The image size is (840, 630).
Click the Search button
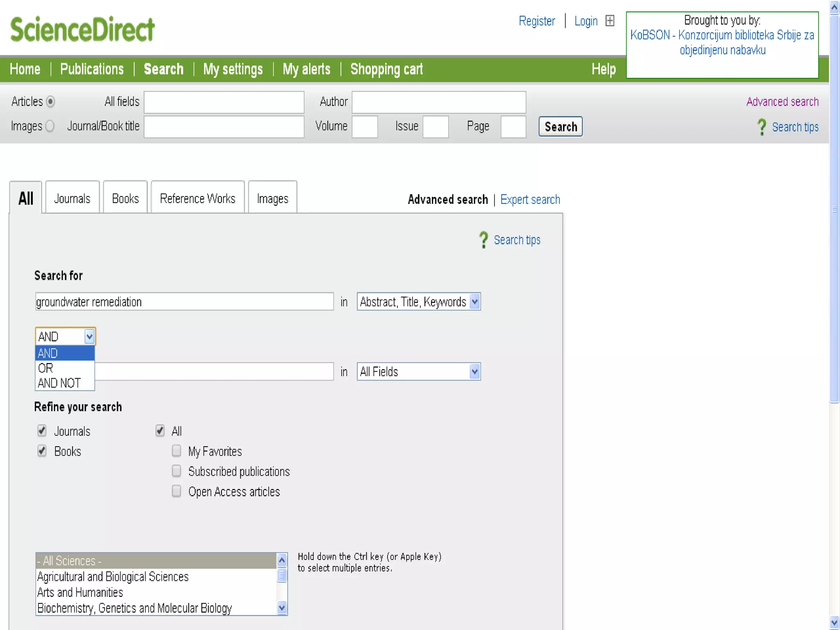pos(560,127)
